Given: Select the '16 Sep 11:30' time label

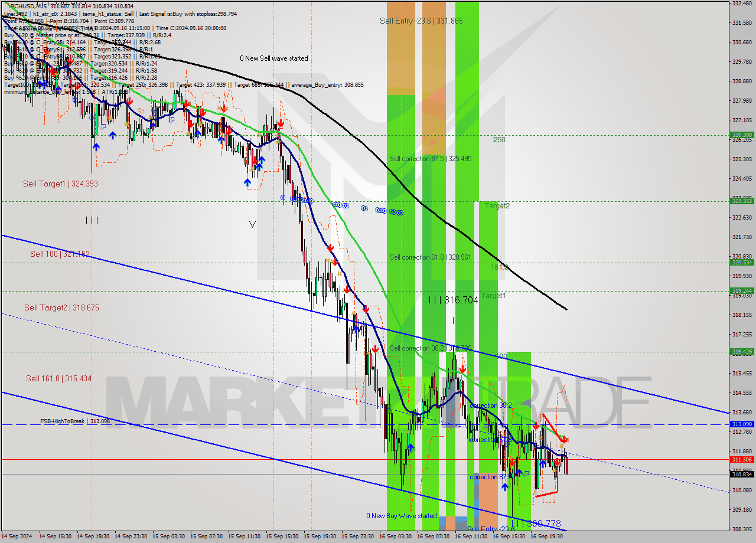Looking at the screenshot, I should pyautogui.click(x=471, y=537).
